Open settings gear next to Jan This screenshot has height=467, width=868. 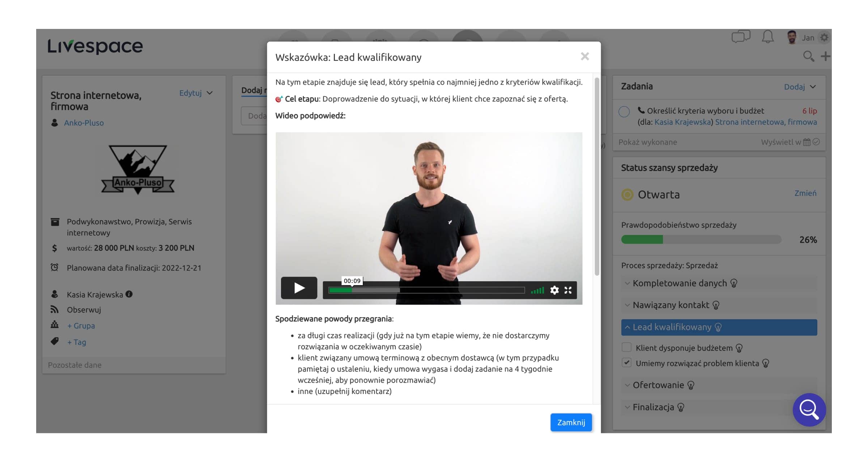(x=824, y=37)
